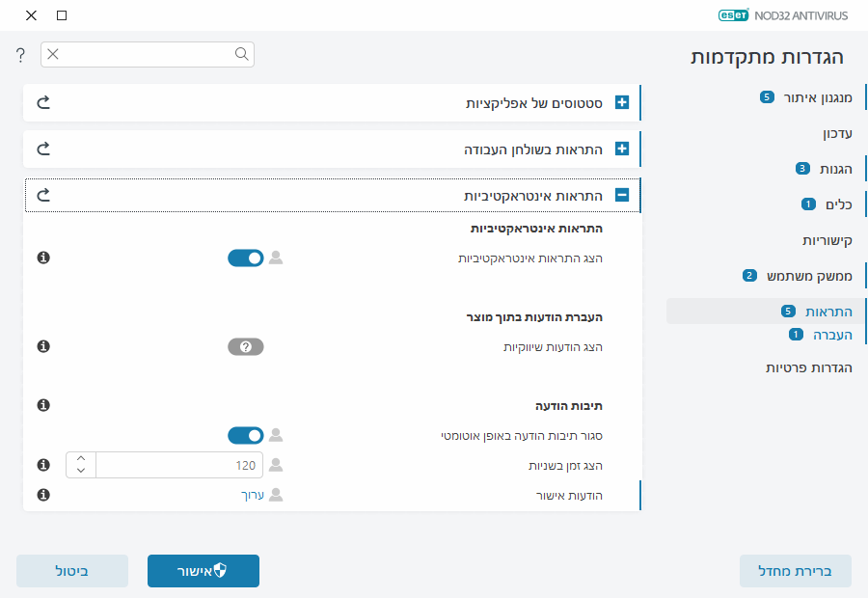Open הגנות settings category
Image resolution: width=868 pixels, height=598 pixels.
pos(836,169)
